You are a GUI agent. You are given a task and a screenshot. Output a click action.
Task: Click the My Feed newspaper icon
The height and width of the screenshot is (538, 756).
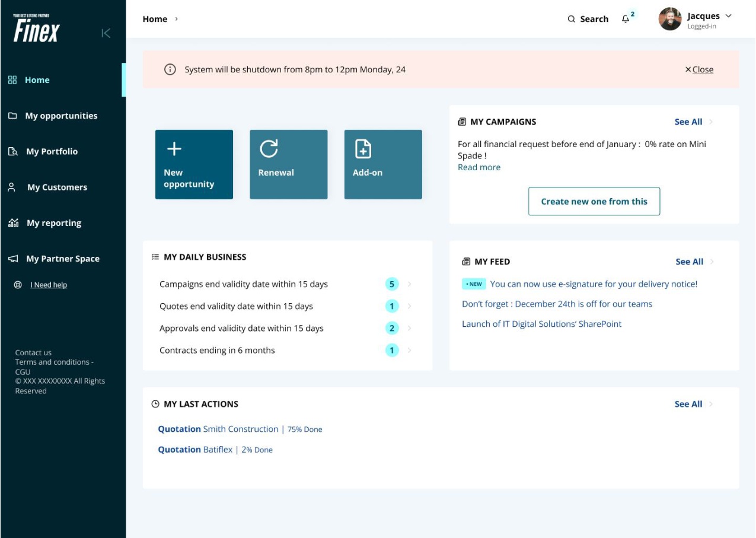click(466, 262)
